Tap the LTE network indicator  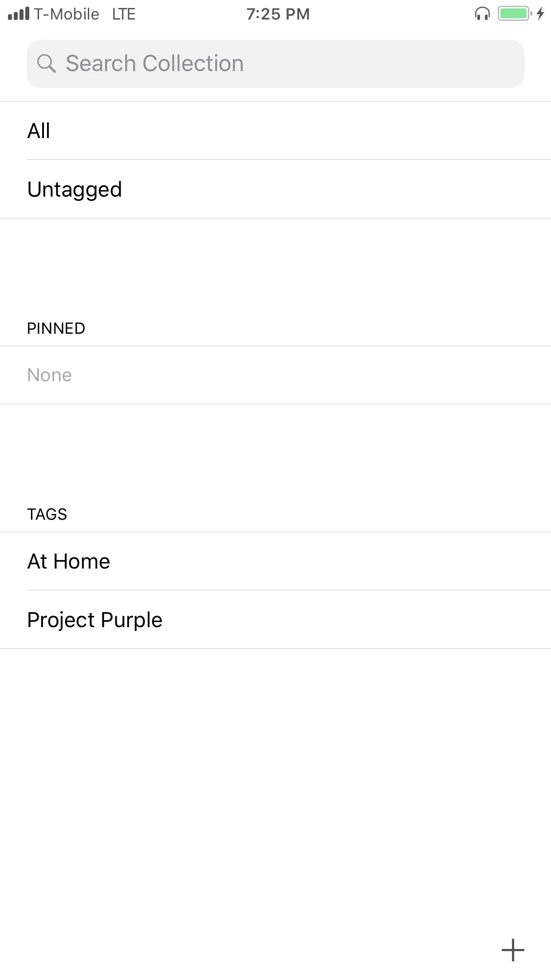123,14
